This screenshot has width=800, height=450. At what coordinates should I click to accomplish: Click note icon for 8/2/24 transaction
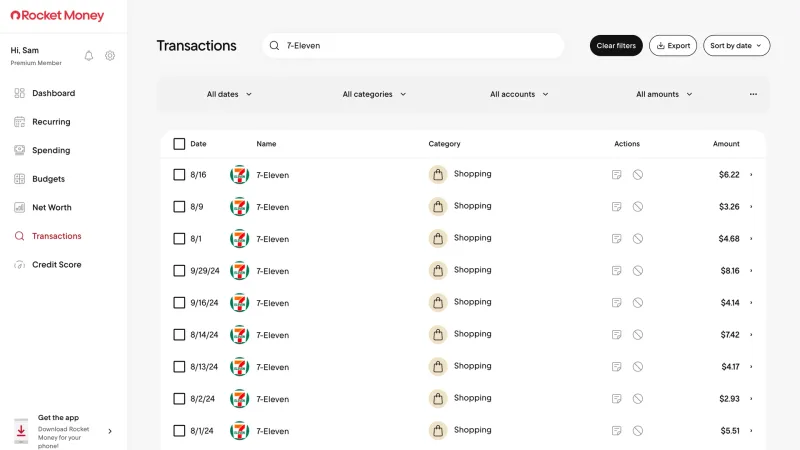[616, 398]
